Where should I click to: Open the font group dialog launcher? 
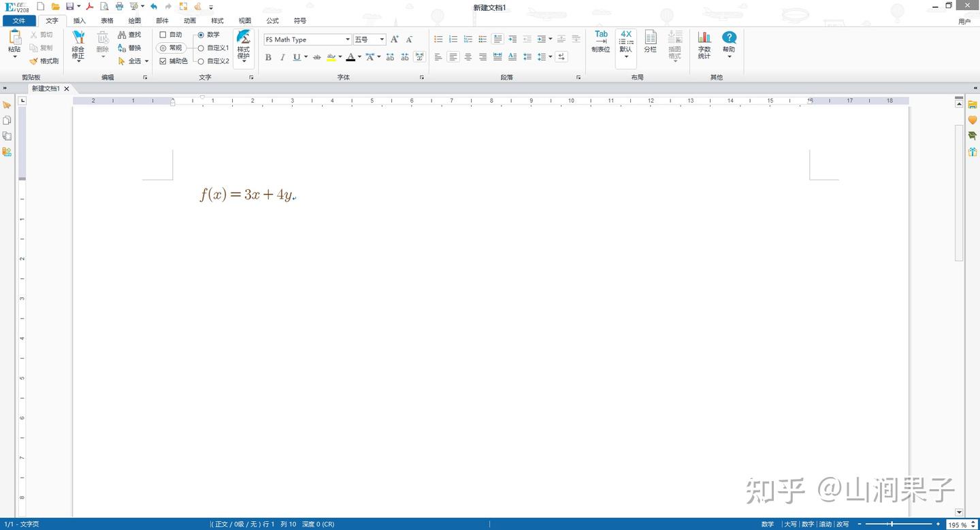click(422, 78)
